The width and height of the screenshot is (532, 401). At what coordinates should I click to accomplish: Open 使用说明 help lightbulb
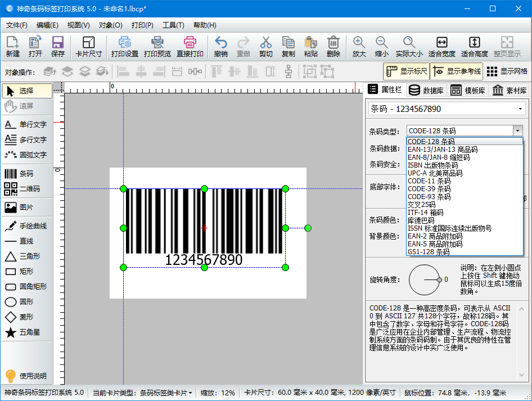26,376
